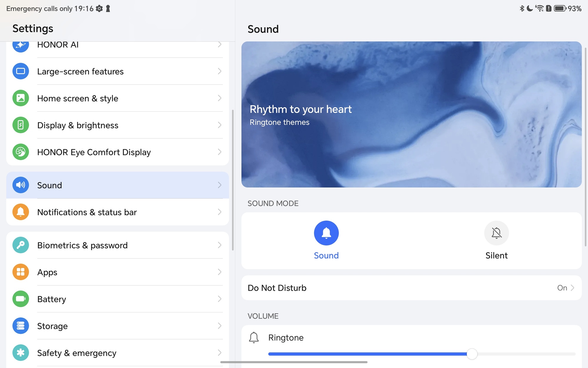
Task: Open Do Not Disturb option
Action: point(411,288)
